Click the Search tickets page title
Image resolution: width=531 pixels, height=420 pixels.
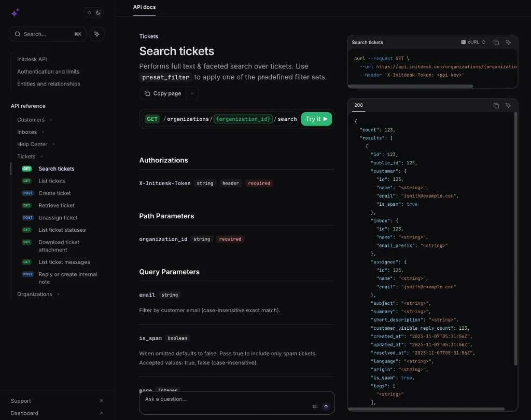(177, 51)
